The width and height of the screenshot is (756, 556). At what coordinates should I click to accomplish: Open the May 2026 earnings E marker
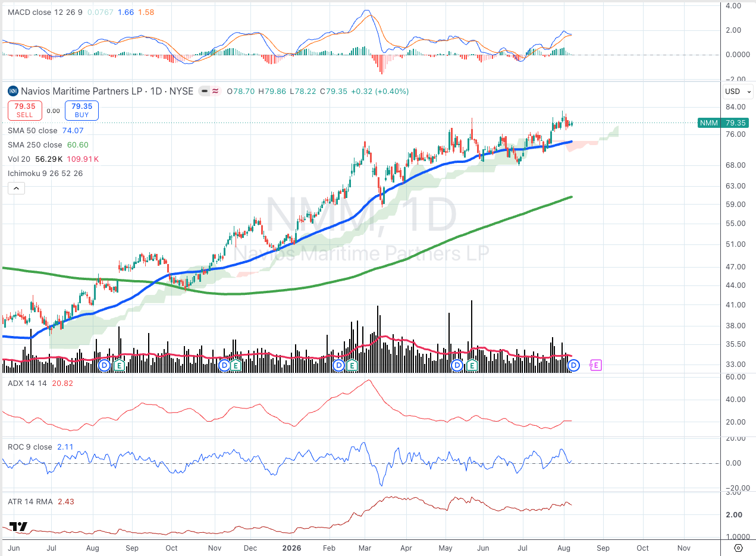tap(472, 365)
